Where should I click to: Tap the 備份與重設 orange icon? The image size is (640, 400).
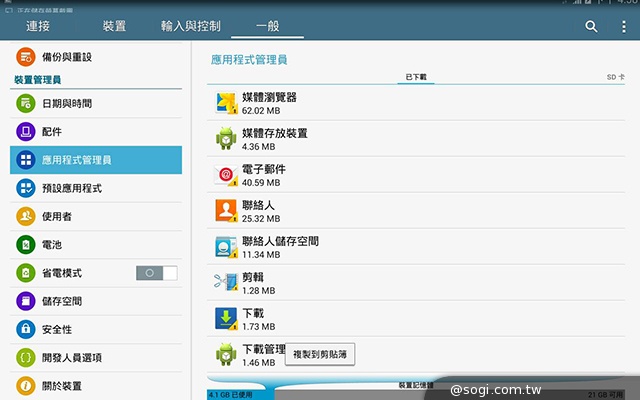(26, 57)
